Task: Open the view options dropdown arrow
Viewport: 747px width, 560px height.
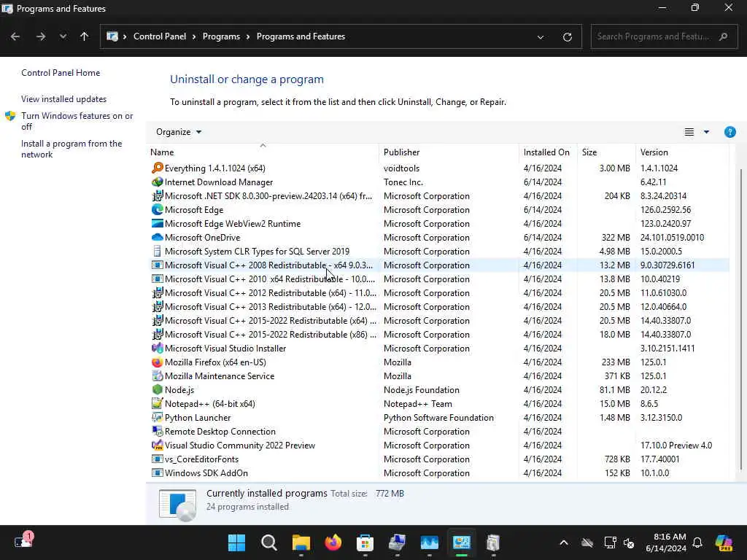Action: (x=706, y=132)
